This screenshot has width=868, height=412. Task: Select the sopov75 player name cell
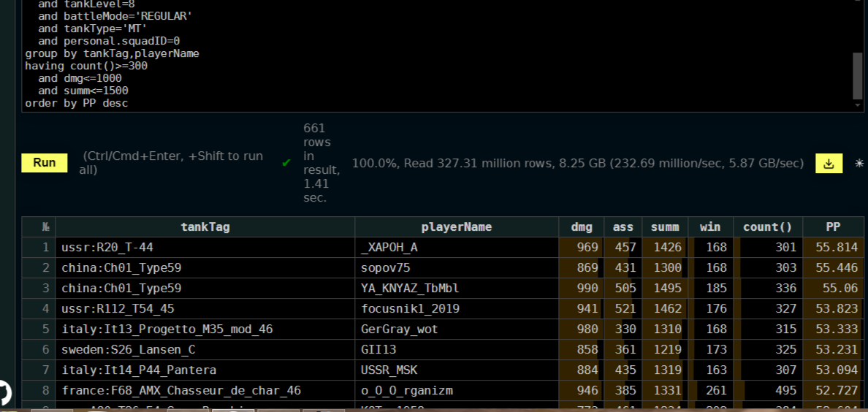coord(457,268)
